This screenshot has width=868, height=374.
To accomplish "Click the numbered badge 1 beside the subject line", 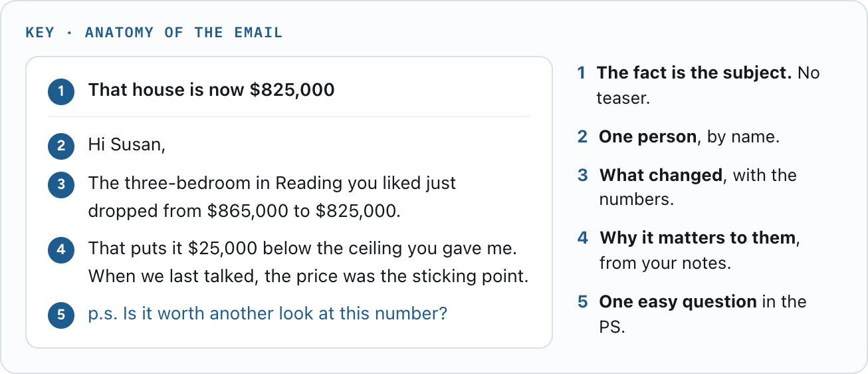I will (61, 91).
